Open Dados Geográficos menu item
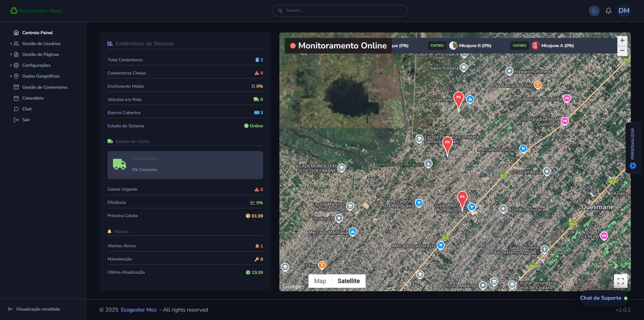 coord(41,76)
